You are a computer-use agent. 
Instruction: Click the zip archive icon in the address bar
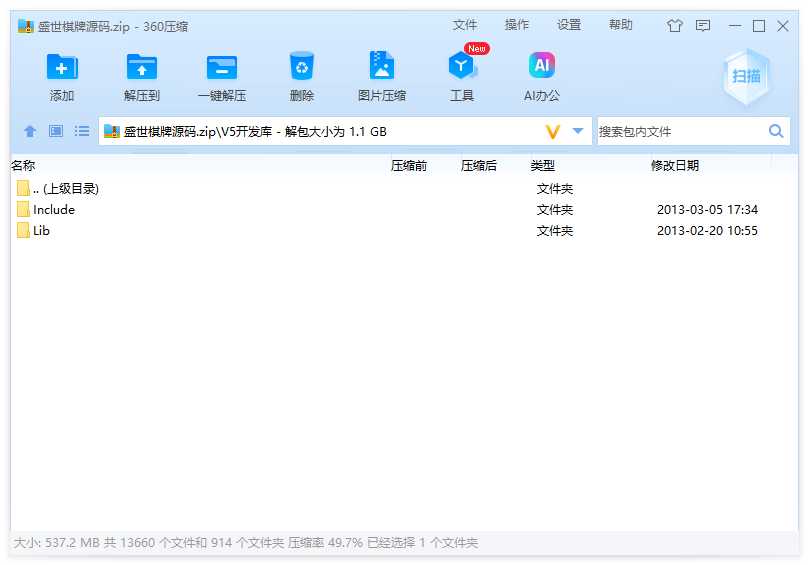(111, 131)
